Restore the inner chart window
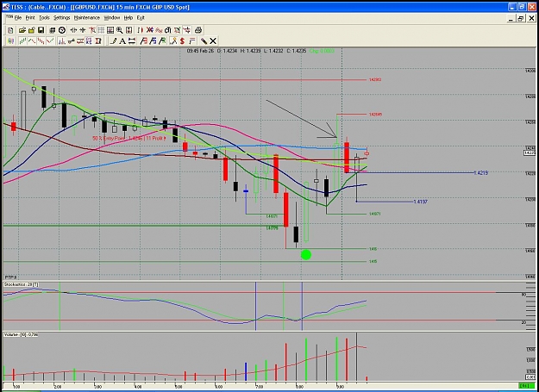The height and width of the screenshot is (392, 539). [521, 19]
